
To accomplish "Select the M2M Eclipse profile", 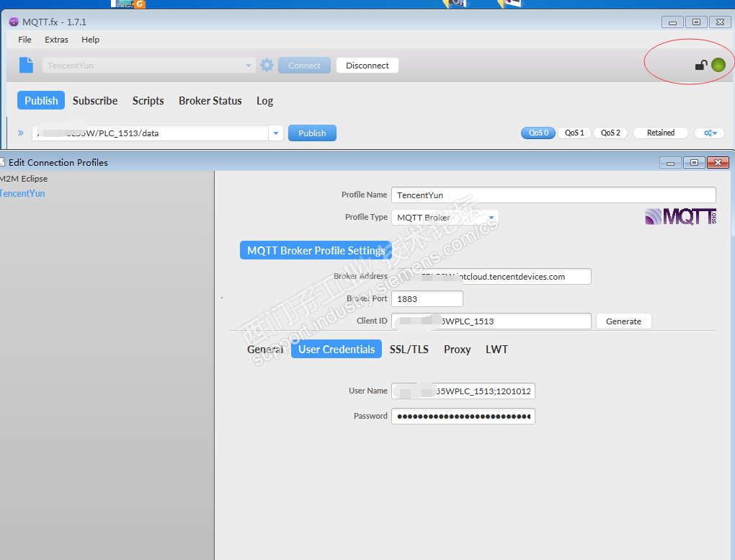I will point(24,179).
